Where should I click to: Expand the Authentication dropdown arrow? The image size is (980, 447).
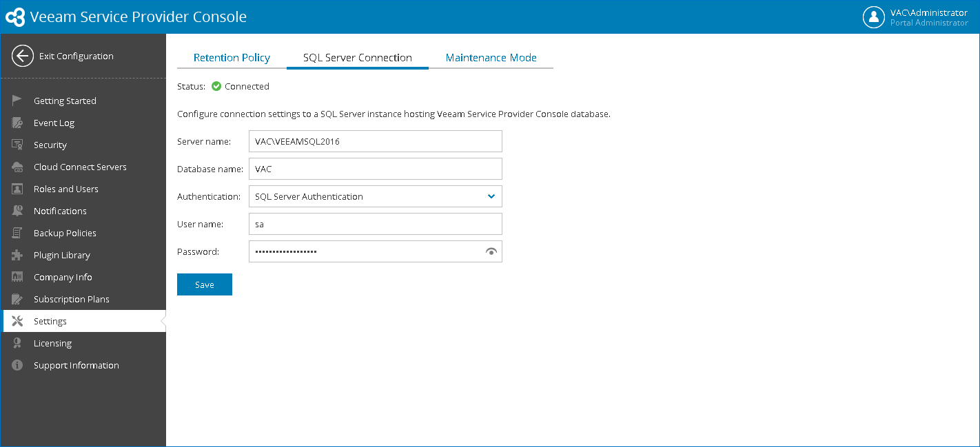point(491,196)
